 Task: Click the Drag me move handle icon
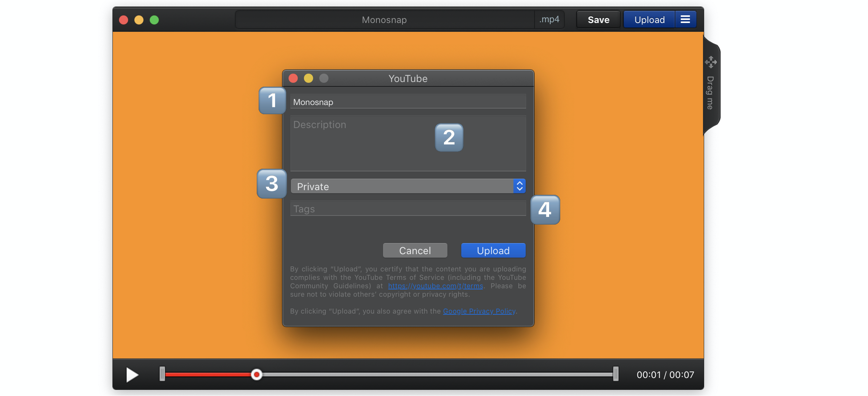click(711, 62)
